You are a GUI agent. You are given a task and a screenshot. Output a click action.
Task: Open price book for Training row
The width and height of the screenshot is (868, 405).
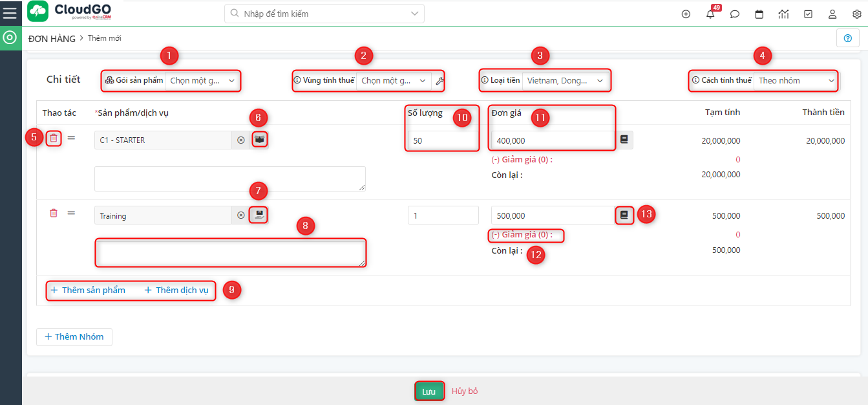[624, 215]
